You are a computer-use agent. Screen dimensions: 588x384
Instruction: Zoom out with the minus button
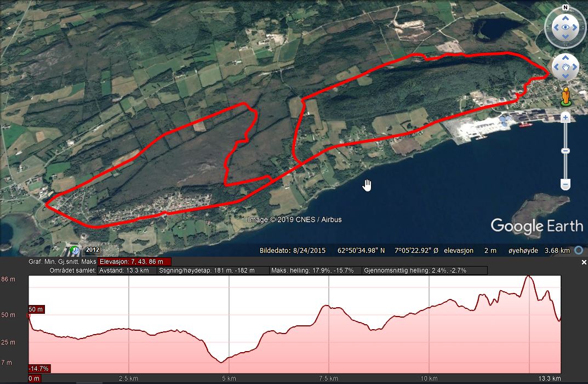point(566,184)
